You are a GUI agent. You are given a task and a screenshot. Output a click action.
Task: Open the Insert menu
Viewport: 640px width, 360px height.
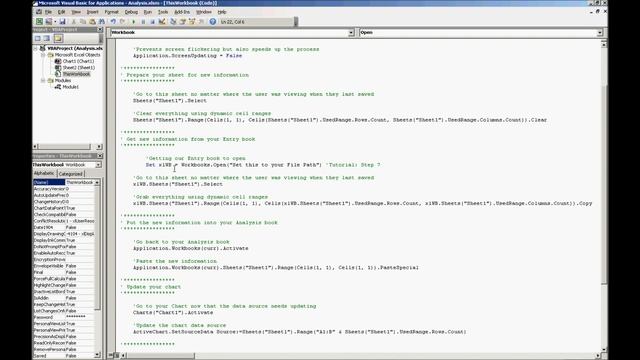tap(93, 12)
